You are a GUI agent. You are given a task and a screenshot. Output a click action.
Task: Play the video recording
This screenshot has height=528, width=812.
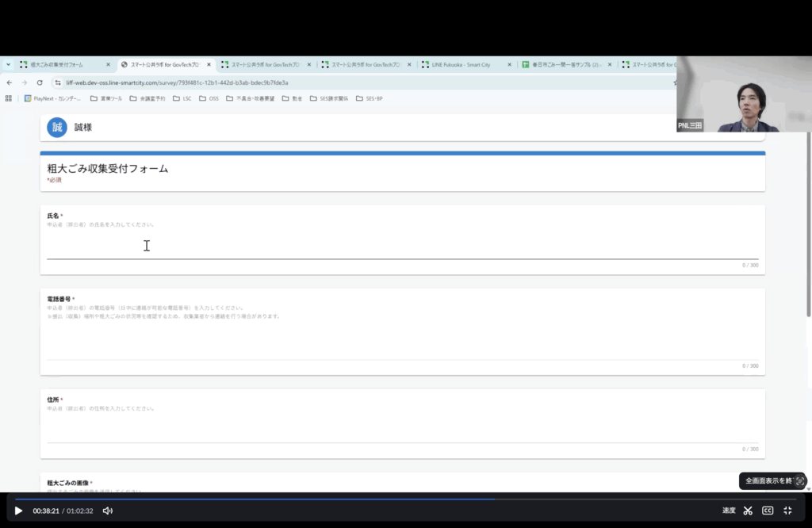(18, 511)
